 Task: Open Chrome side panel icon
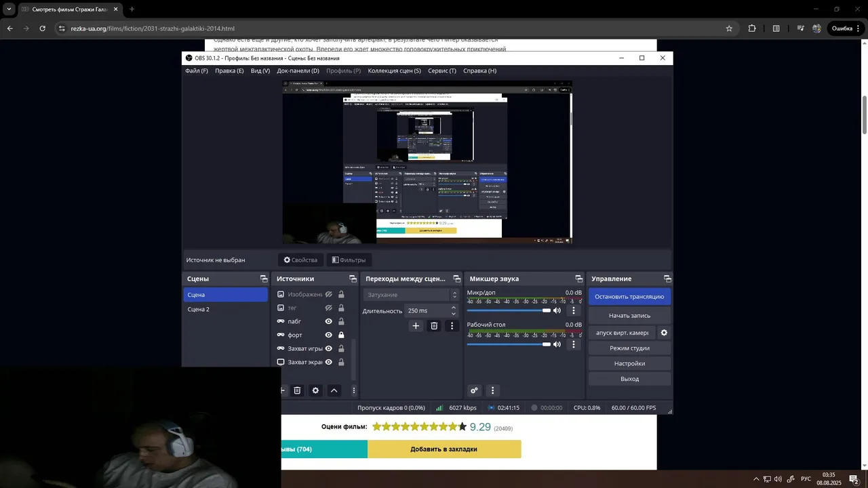coord(776,28)
